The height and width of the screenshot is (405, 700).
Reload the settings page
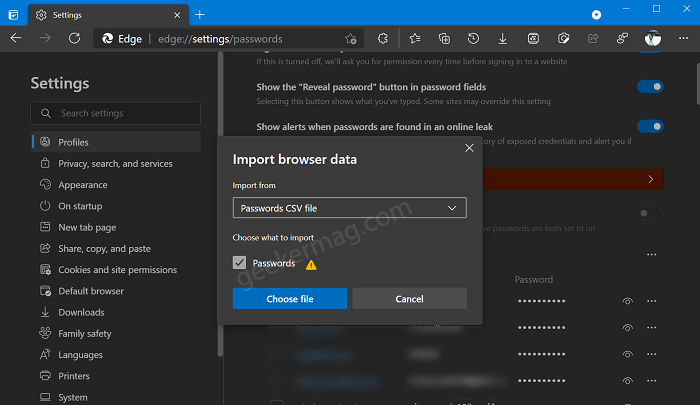pos(75,38)
